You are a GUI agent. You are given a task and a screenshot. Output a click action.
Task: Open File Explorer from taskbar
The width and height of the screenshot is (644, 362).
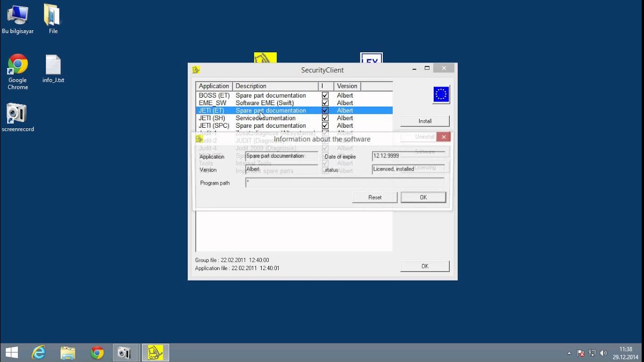68,352
